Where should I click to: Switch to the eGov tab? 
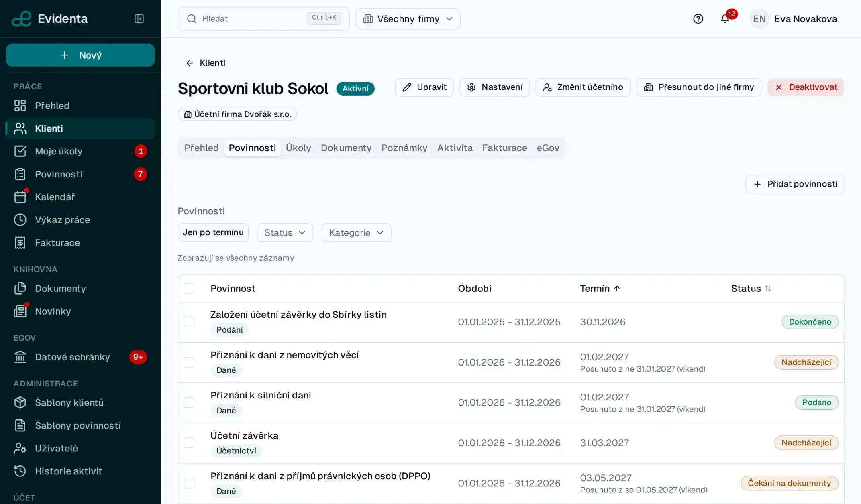pos(548,148)
